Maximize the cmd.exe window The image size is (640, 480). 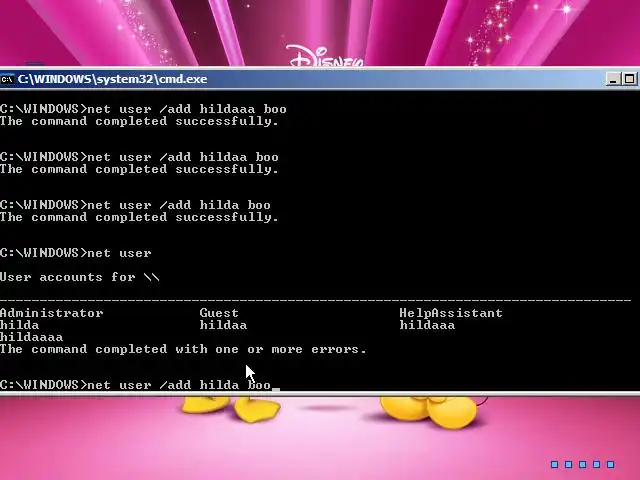(629, 79)
